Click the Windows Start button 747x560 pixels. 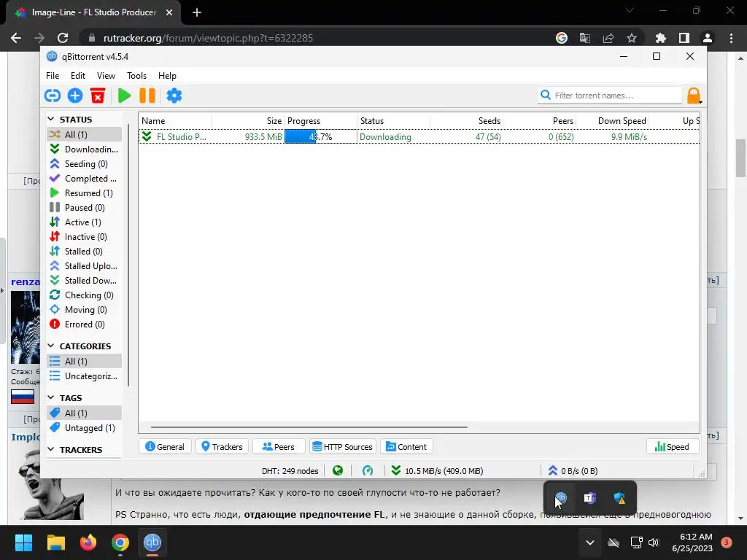coord(23,542)
